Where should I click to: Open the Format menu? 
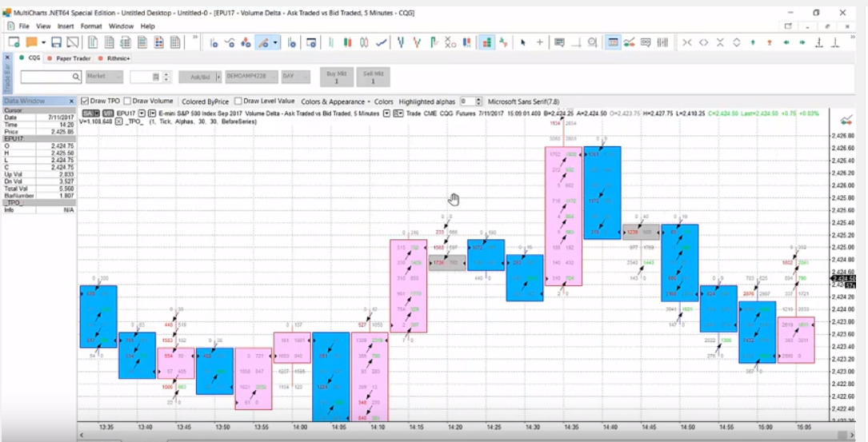pyautogui.click(x=91, y=26)
